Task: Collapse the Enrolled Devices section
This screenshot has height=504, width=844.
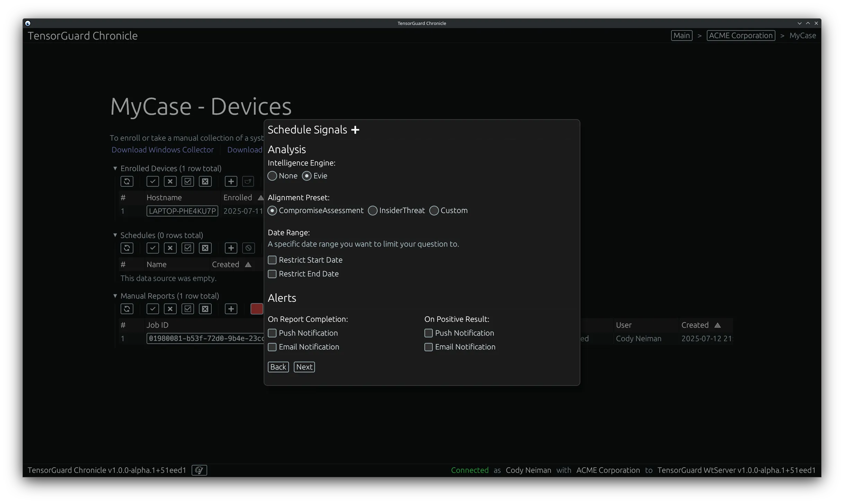Action: (115, 168)
